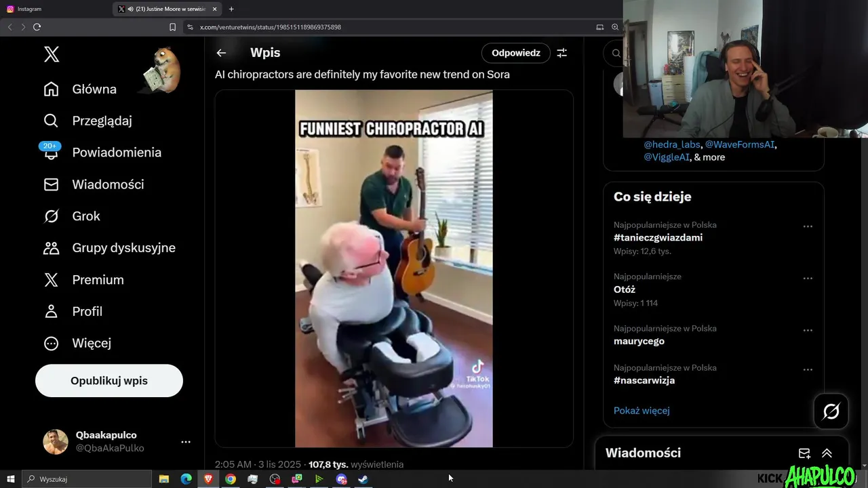Compose new message in Wiadomości drawer
The width and height of the screenshot is (868, 488).
coord(804,453)
